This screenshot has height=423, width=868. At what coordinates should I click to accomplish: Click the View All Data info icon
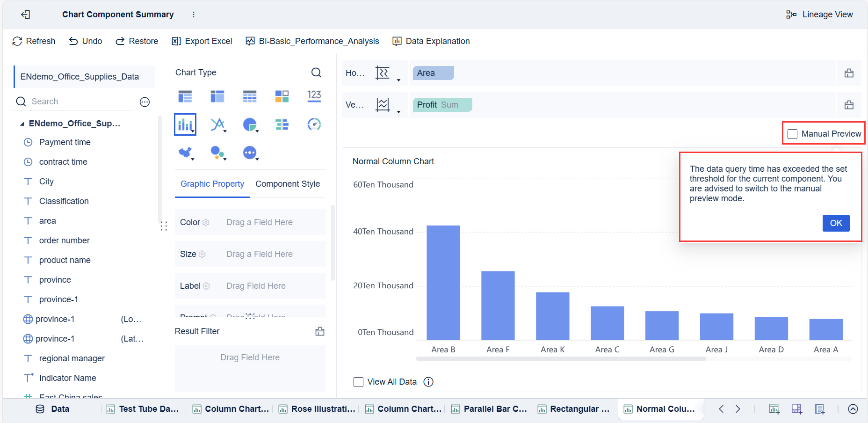pyautogui.click(x=428, y=382)
